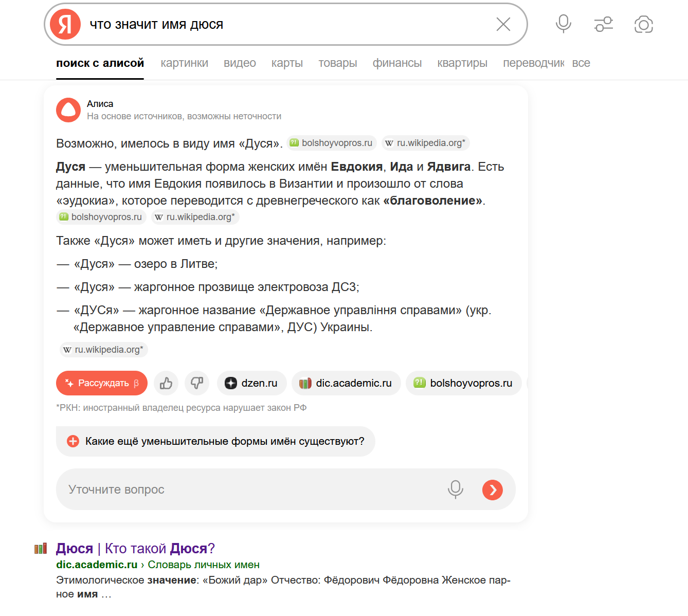The height and width of the screenshot is (616, 688).
Task: Open the карты tab
Action: [287, 63]
